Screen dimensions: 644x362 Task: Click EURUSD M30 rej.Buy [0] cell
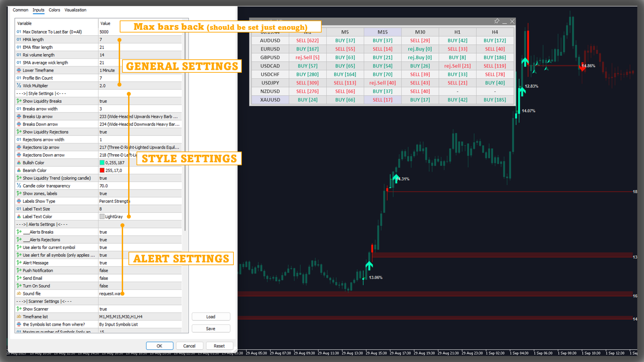point(420,49)
